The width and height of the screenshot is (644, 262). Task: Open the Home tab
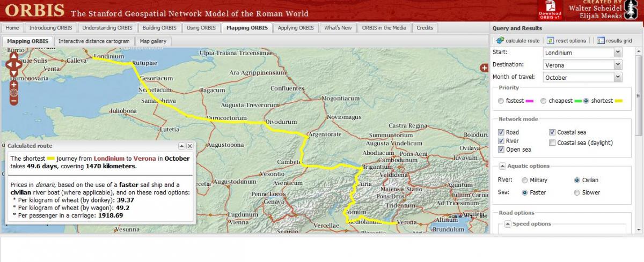click(x=12, y=28)
